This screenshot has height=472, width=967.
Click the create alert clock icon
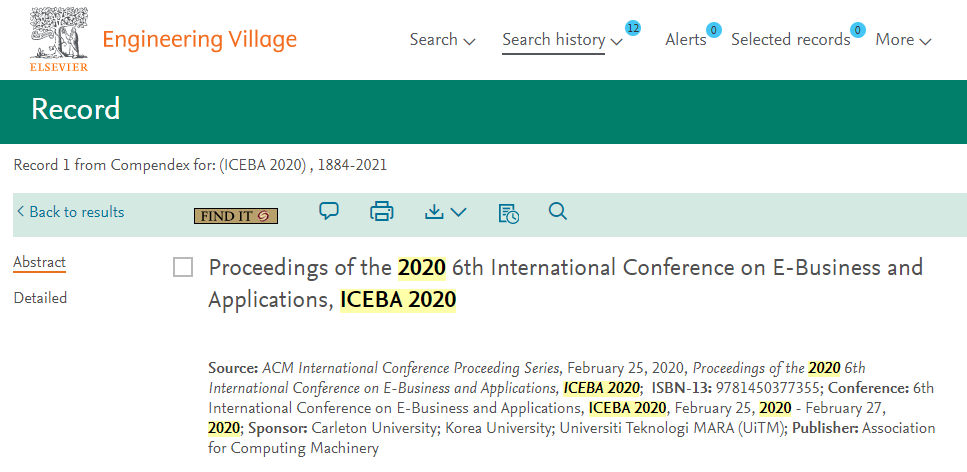(509, 212)
